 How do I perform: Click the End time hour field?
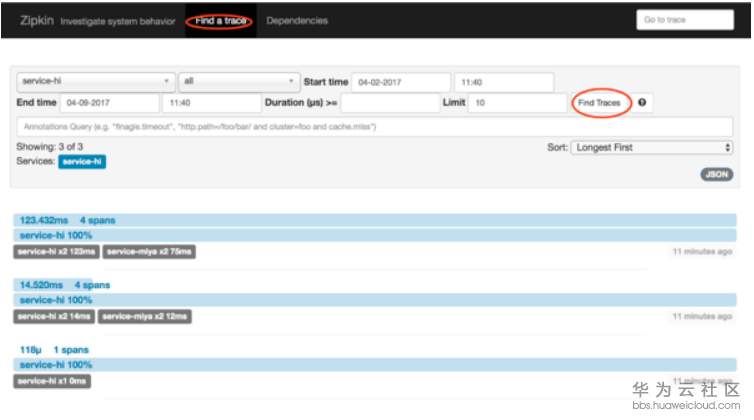(212, 102)
